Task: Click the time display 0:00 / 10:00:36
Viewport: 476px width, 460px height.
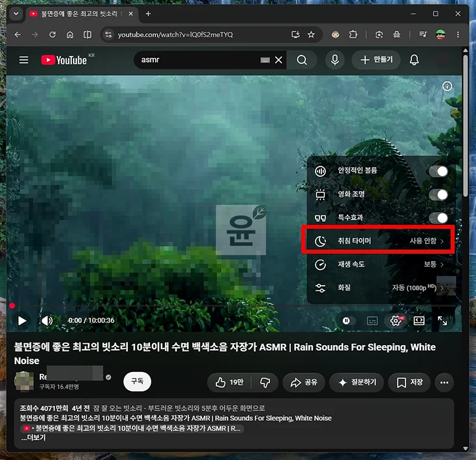Action: coord(91,320)
